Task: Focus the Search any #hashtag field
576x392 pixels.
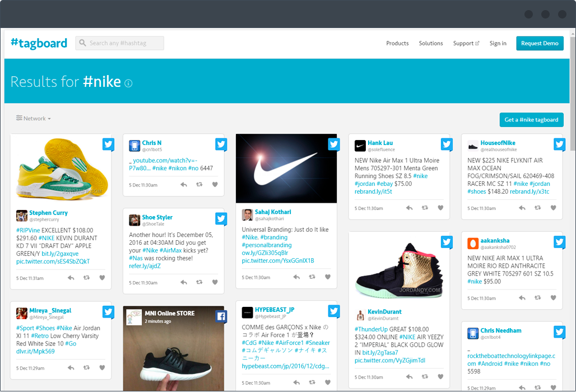Action: coord(120,43)
